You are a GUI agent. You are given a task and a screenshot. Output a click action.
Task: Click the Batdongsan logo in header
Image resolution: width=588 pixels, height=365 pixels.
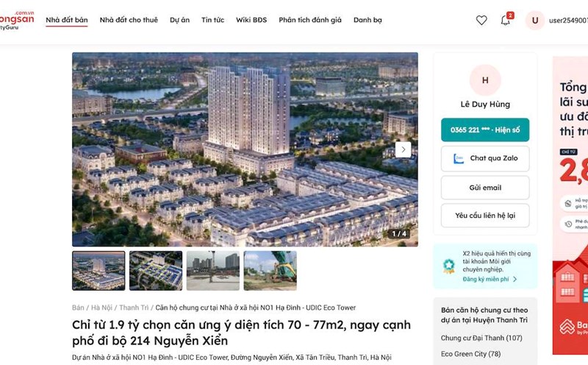click(16, 21)
